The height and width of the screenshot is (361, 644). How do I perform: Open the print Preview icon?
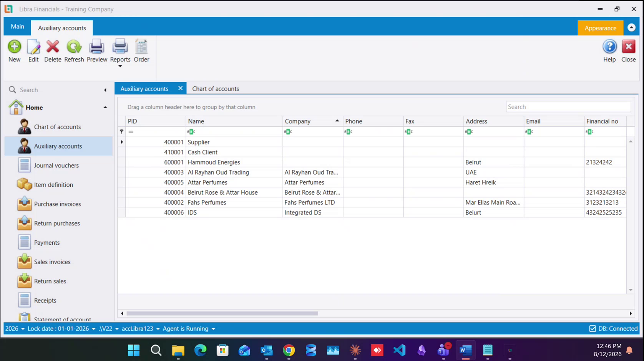(96, 47)
